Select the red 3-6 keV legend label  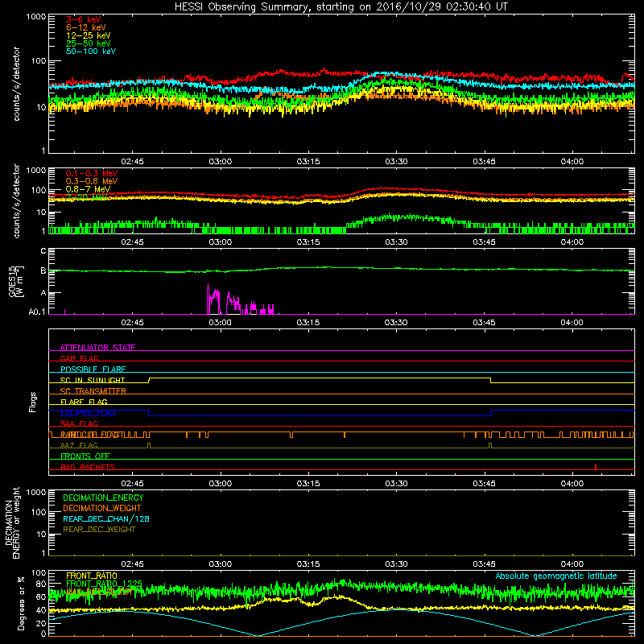coord(83,19)
